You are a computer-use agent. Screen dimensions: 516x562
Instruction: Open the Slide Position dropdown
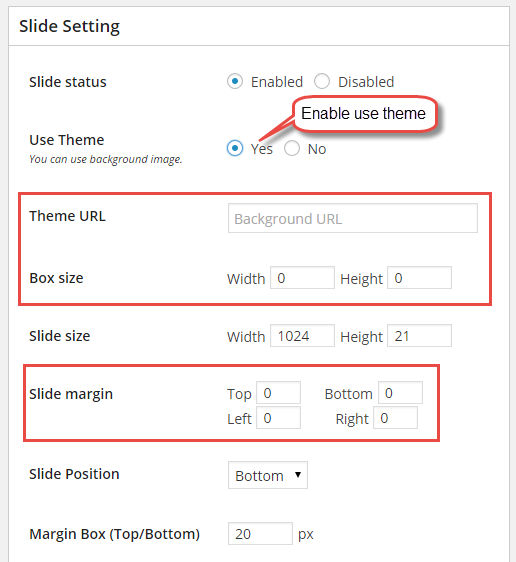pyautogui.click(x=268, y=475)
